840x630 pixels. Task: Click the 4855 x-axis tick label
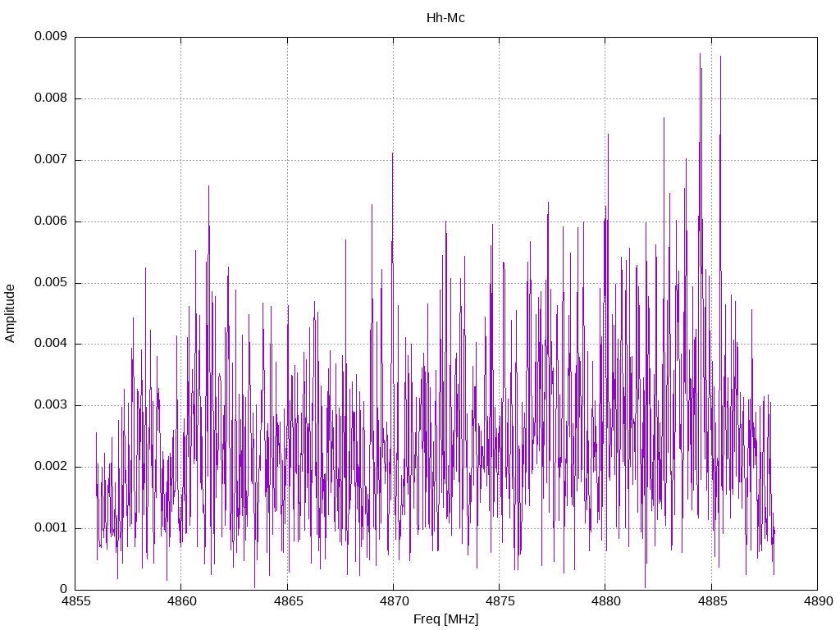[x=75, y=602]
